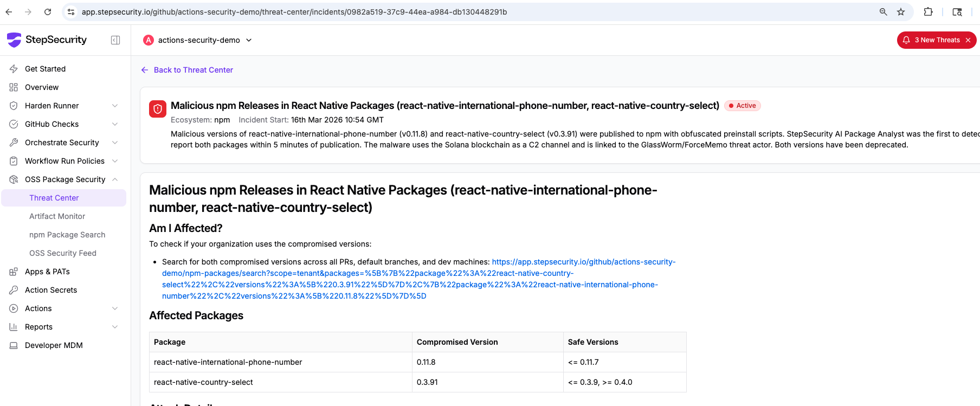The width and height of the screenshot is (980, 406).
Task: Click the Apps & PATs icon
Action: point(14,272)
